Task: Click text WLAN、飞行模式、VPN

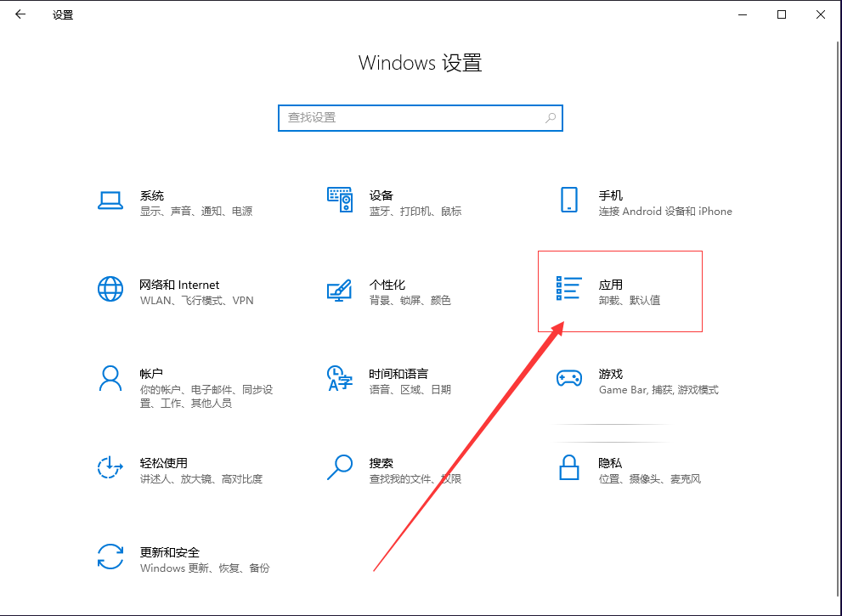Action: [x=196, y=300]
